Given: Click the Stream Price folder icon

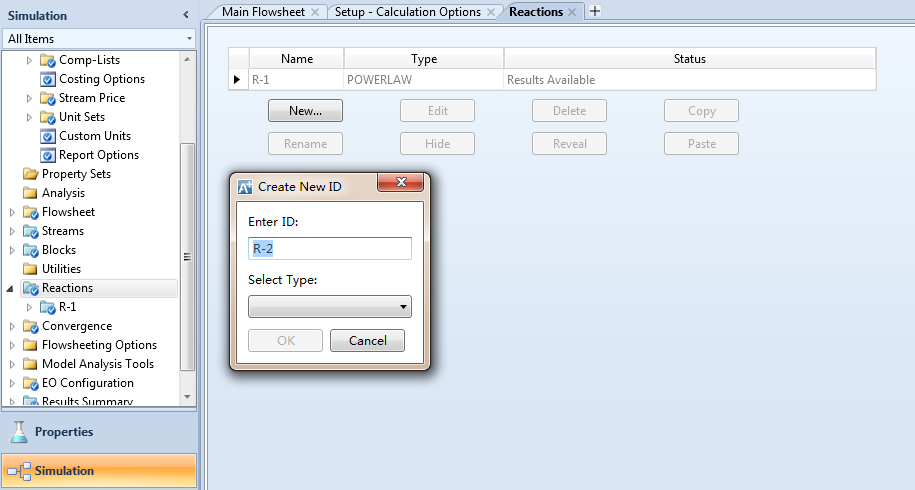Looking at the screenshot, I should (x=47, y=98).
